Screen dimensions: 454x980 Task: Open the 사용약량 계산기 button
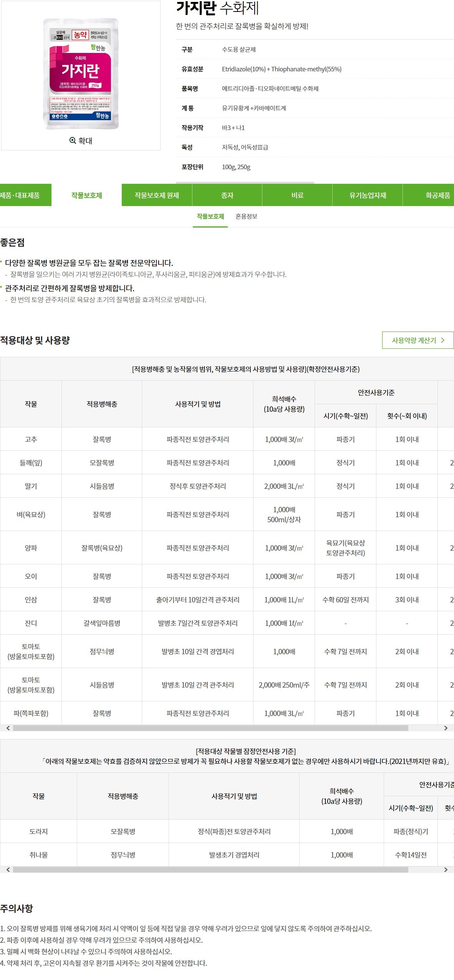pos(418,340)
